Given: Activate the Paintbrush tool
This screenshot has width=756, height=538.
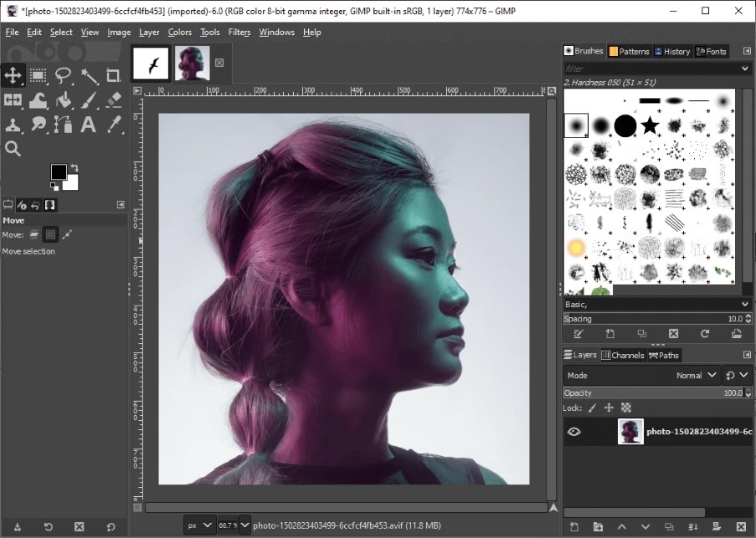Looking at the screenshot, I should pyautogui.click(x=88, y=100).
